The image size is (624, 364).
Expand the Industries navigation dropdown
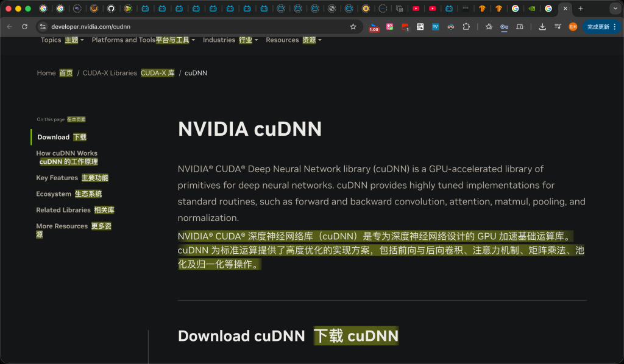coord(230,40)
